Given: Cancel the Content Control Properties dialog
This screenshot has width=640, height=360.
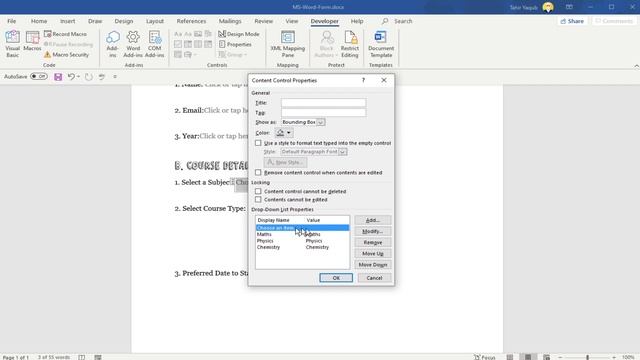Looking at the screenshot, I should 374,278.
